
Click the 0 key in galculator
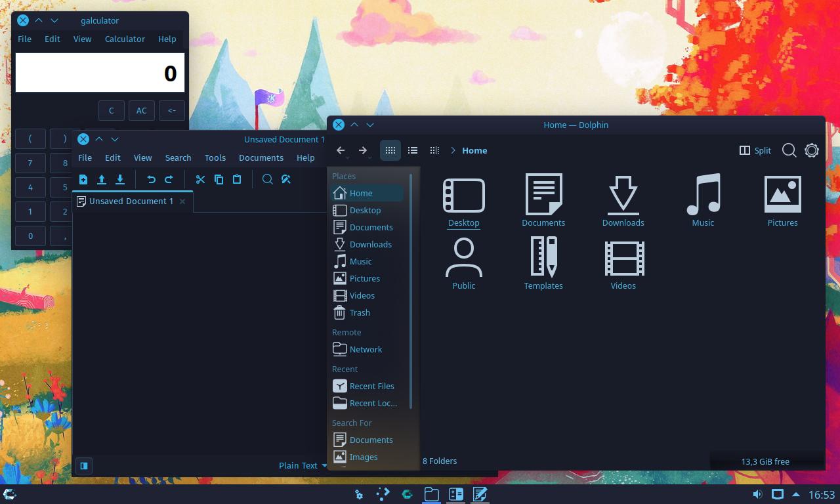point(30,236)
